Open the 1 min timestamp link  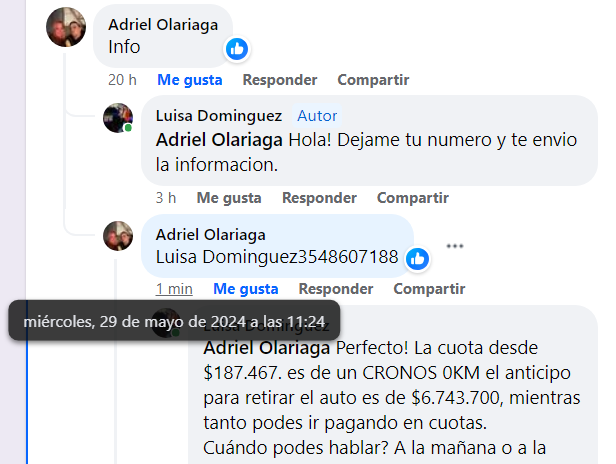pos(174,289)
